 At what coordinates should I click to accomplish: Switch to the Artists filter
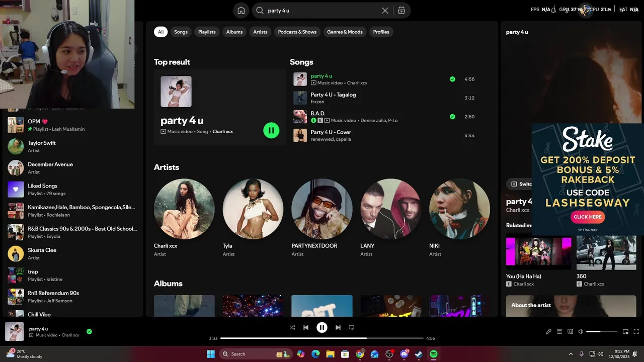pos(260,32)
